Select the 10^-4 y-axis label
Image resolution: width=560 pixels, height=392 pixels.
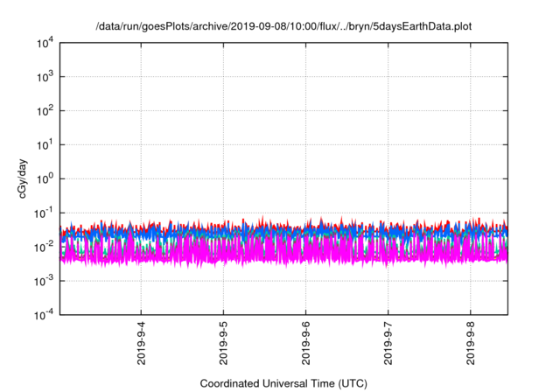44,315
